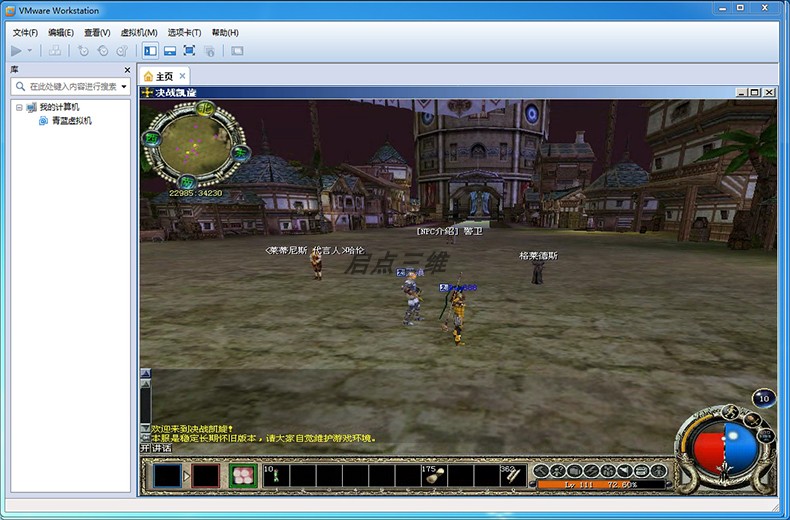790x520 pixels.
Task: Open the snapshot manager toolbar icon
Action: [x=122, y=50]
